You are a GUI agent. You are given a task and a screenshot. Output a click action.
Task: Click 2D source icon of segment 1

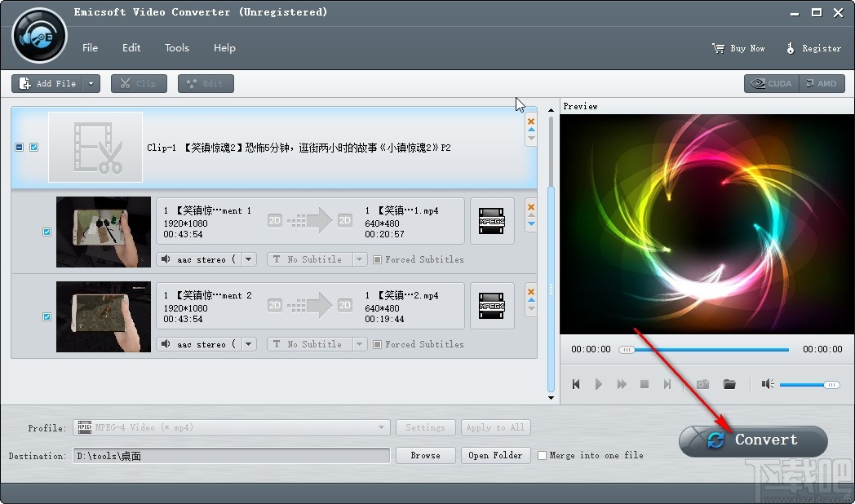(x=275, y=220)
